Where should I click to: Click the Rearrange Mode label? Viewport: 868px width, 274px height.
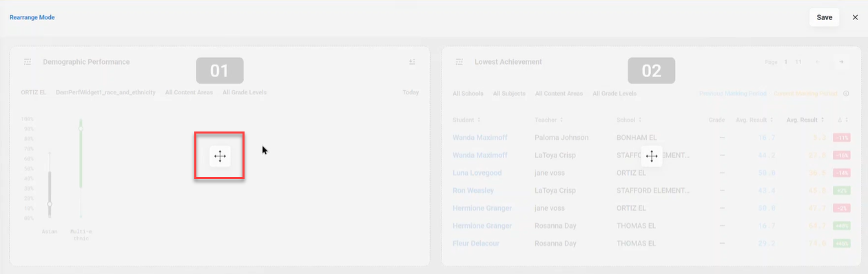click(32, 17)
